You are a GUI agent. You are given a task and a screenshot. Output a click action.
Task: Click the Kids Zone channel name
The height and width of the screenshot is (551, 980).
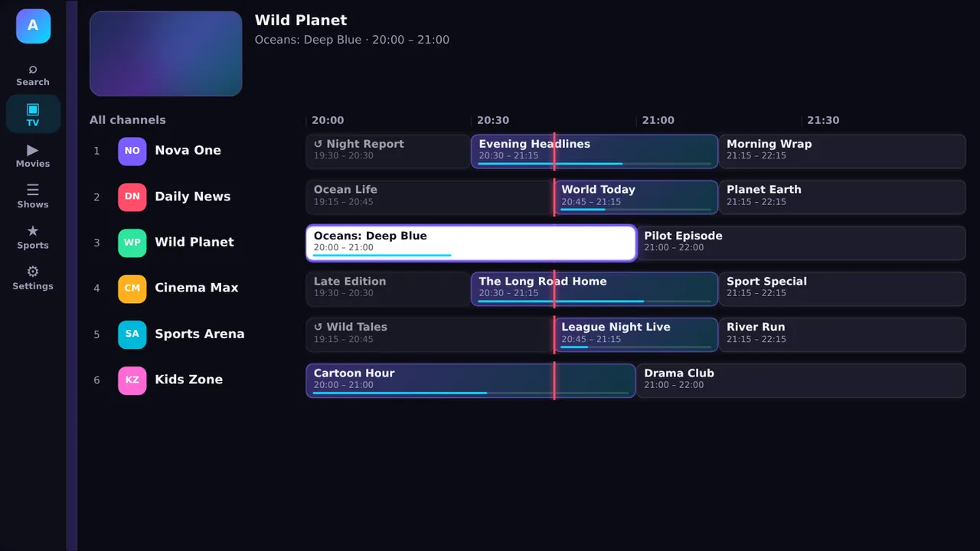coord(188,380)
